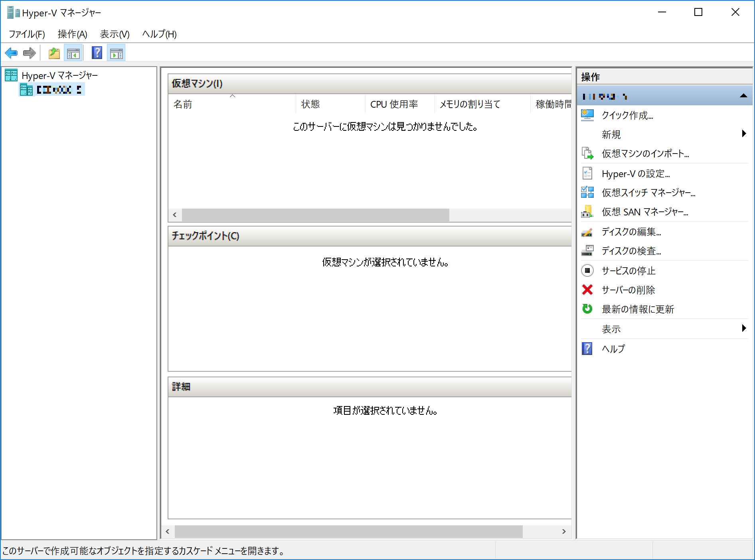This screenshot has width=755, height=560.
Task: Click the Back arrow toolbar icon
Action: [11, 53]
